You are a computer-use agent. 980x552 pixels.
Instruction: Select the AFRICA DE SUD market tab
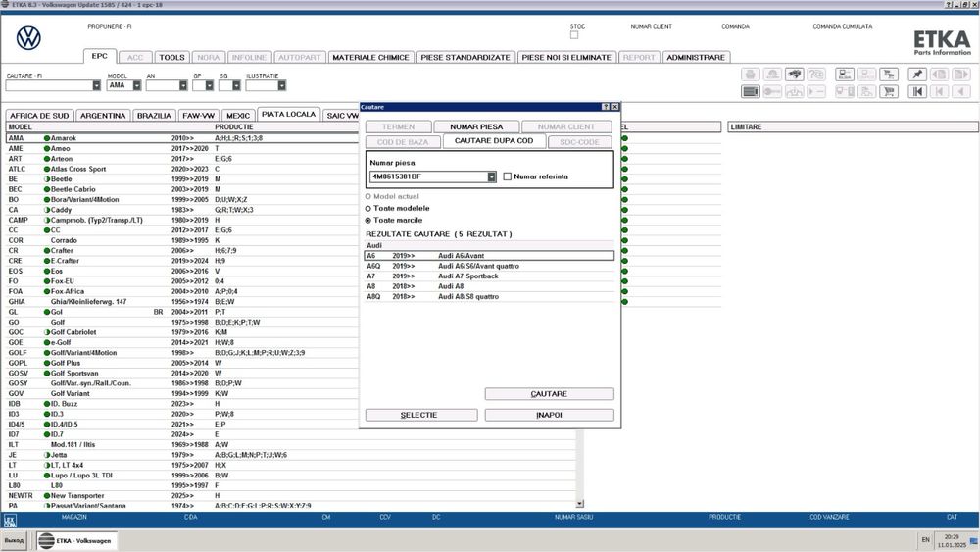pos(39,116)
